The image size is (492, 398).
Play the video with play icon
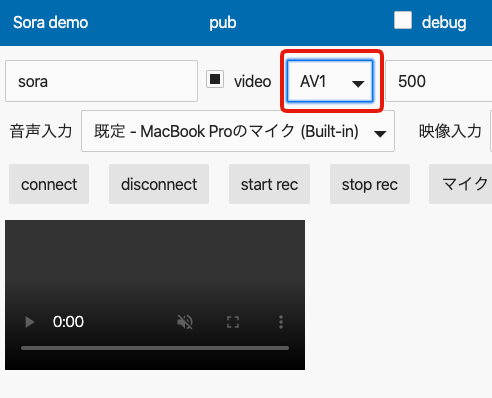coord(30,322)
